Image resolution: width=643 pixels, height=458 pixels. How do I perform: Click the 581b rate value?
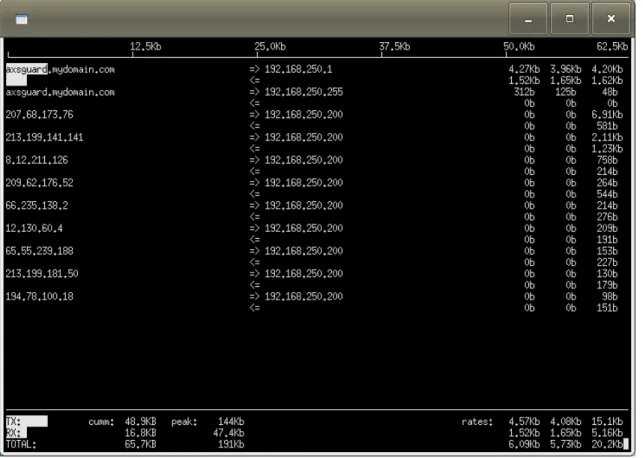click(x=607, y=126)
